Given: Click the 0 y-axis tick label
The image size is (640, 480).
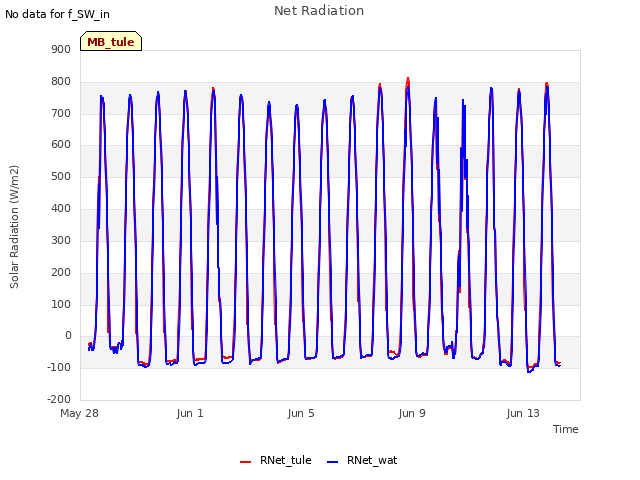Looking at the screenshot, I should coord(68,336).
